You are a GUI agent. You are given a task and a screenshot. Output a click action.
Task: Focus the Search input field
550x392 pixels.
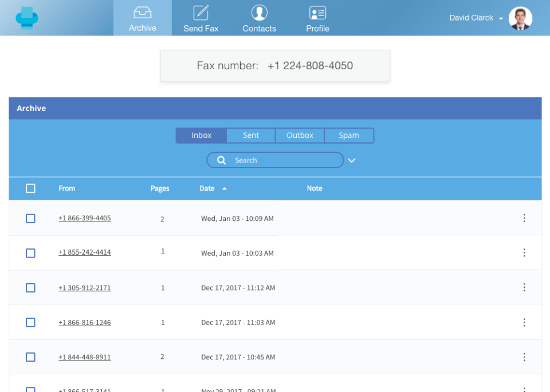pyautogui.click(x=284, y=160)
